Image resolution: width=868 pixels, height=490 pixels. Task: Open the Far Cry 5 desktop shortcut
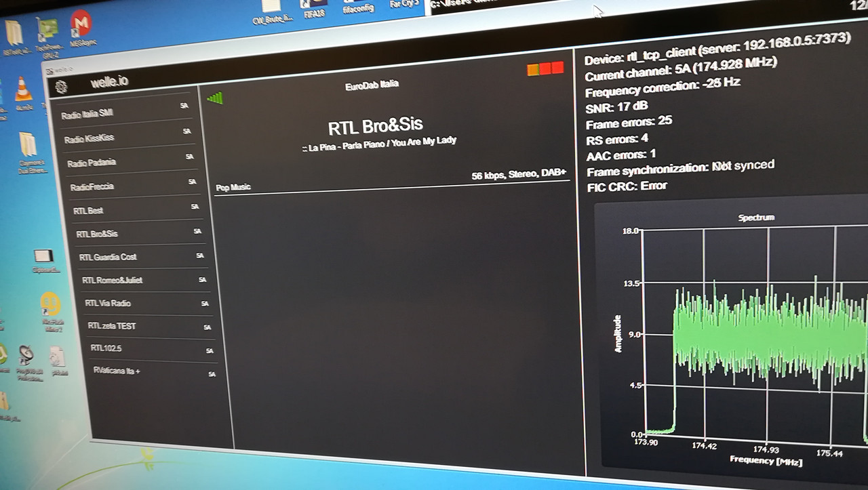pyautogui.click(x=404, y=4)
